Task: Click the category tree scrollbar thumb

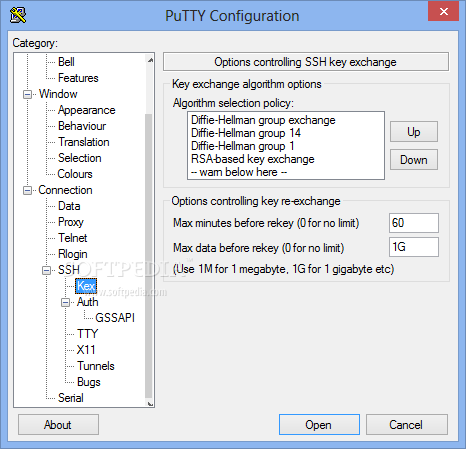Action: click(149, 255)
